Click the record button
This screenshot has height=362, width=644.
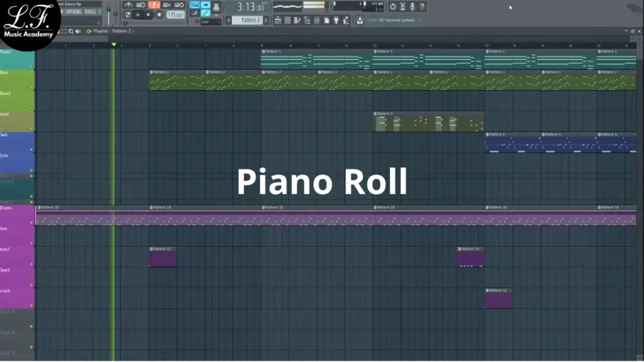[159, 14]
